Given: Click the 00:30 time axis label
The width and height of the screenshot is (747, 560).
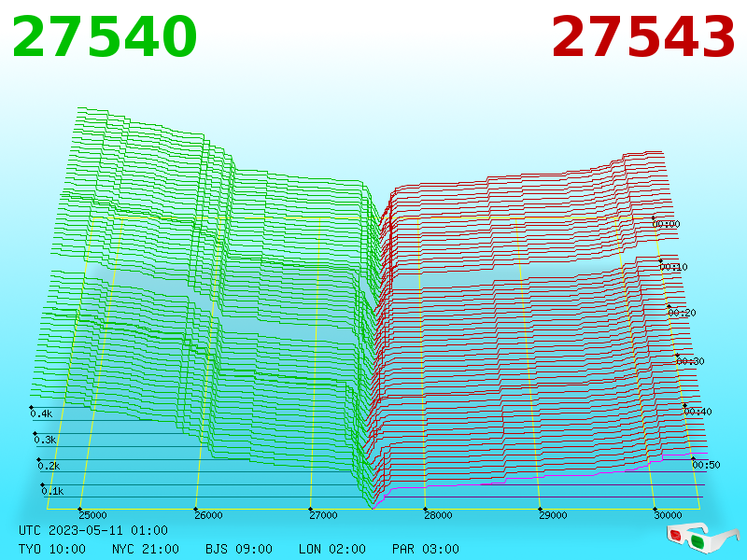Looking at the screenshot, I should (690, 361).
